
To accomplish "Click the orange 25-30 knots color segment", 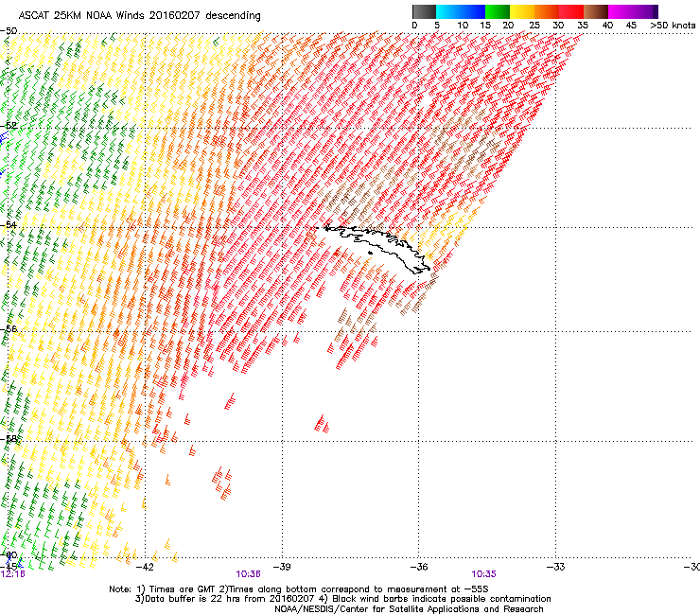I will coord(547,11).
